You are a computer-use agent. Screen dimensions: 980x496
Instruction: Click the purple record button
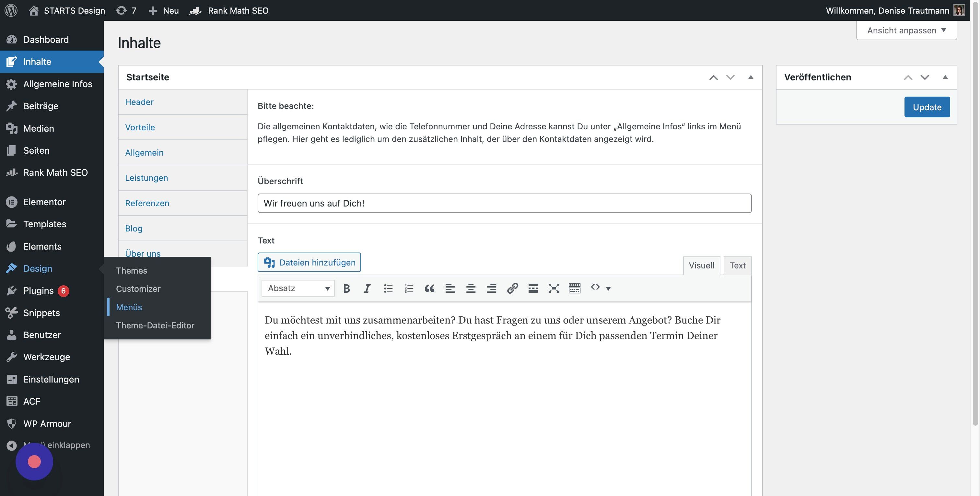pyautogui.click(x=34, y=462)
